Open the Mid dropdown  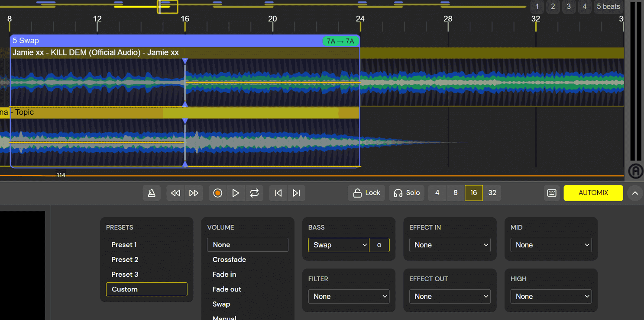tap(550, 245)
